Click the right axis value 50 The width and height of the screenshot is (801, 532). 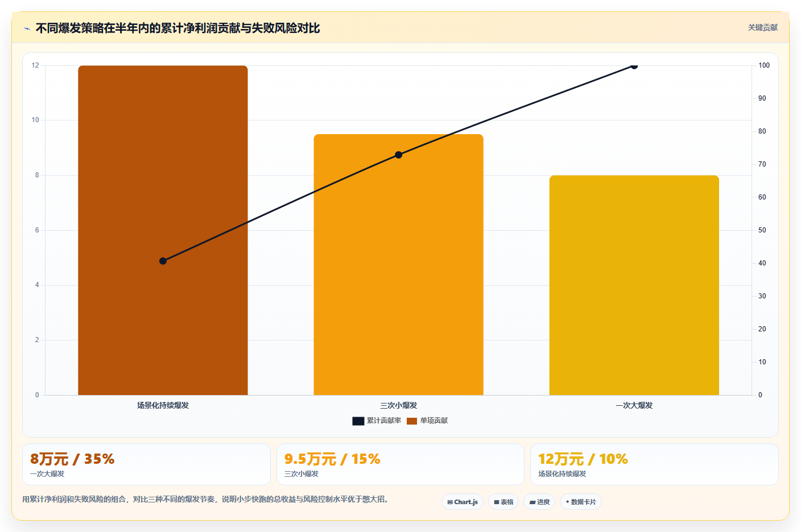click(x=762, y=230)
